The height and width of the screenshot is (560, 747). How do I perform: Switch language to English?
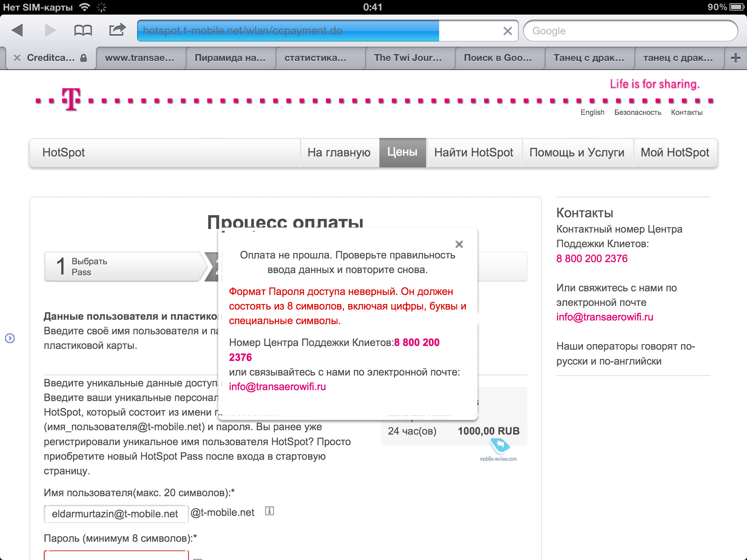pyautogui.click(x=592, y=112)
